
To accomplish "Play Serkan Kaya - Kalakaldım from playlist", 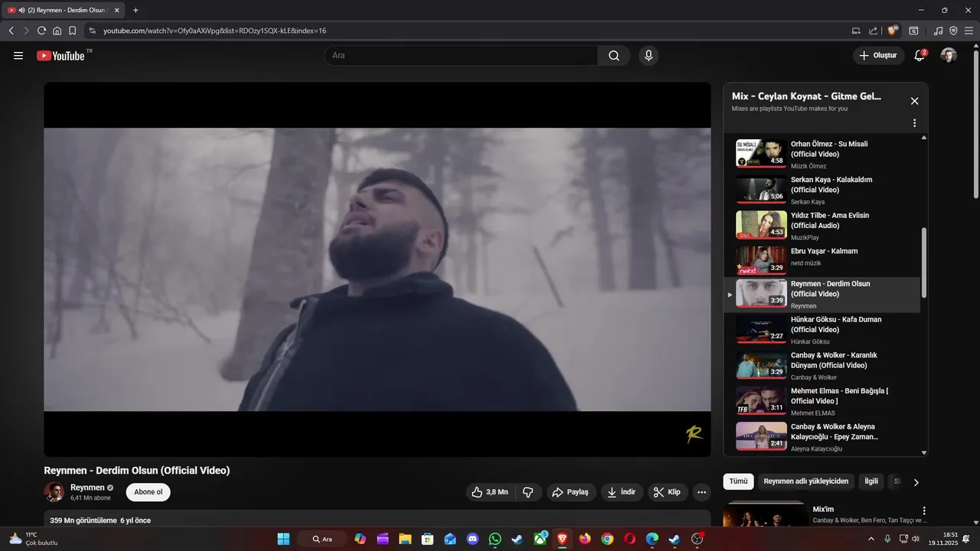I will (823, 190).
